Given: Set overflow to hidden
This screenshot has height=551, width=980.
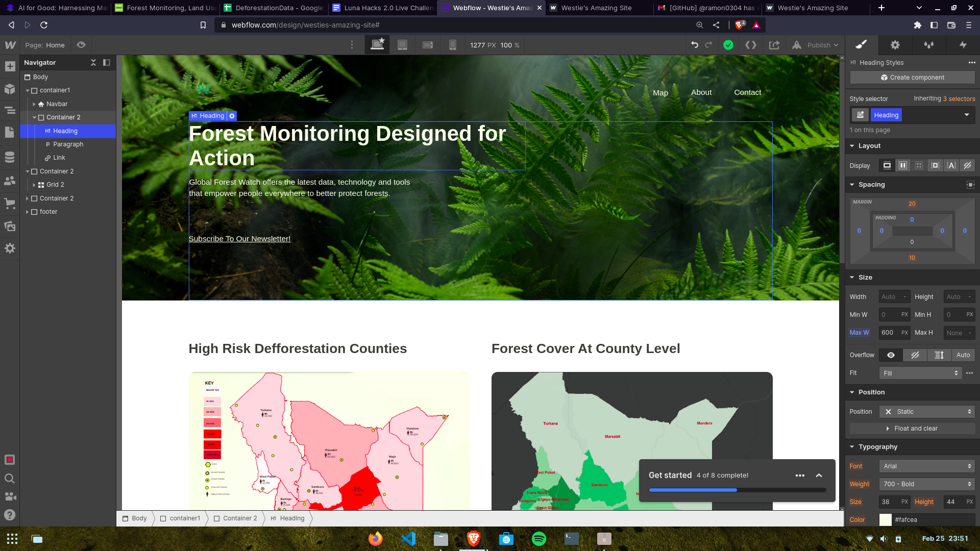Looking at the screenshot, I should click(x=915, y=355).
